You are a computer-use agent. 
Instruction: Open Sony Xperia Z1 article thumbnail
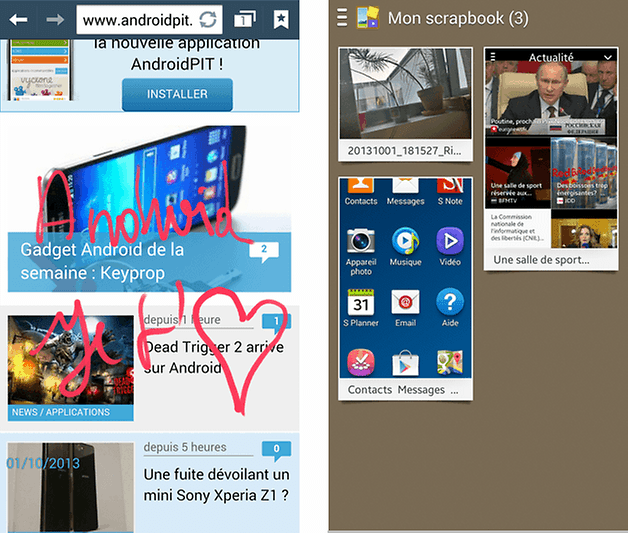coord(70,487)
